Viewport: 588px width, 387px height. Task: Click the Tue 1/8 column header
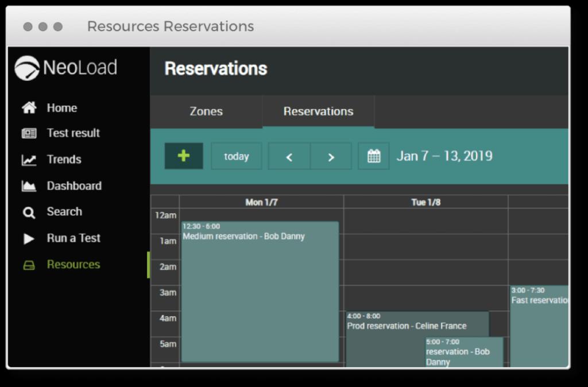pyautogui.click(x=425, y=202)
